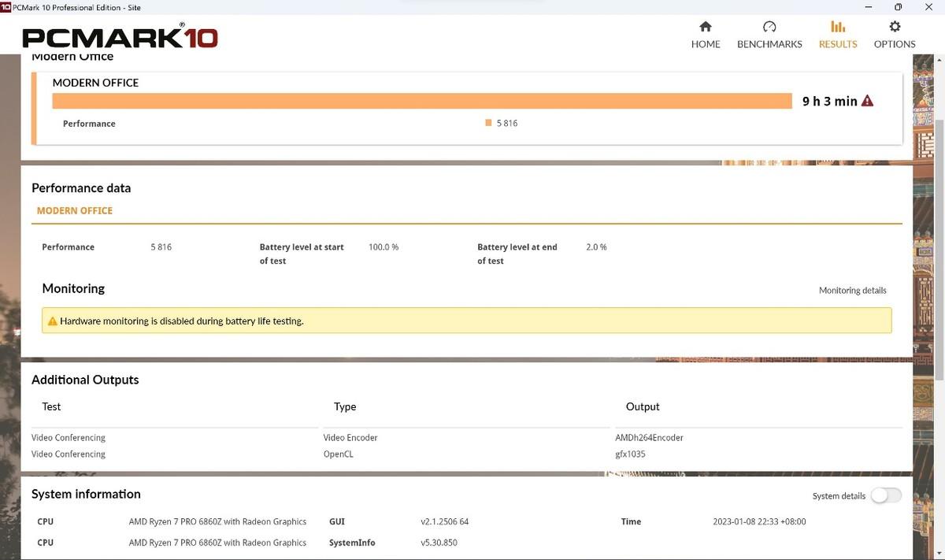Select the MODERN OFFICE tab under Performance data

pos(75,211)
